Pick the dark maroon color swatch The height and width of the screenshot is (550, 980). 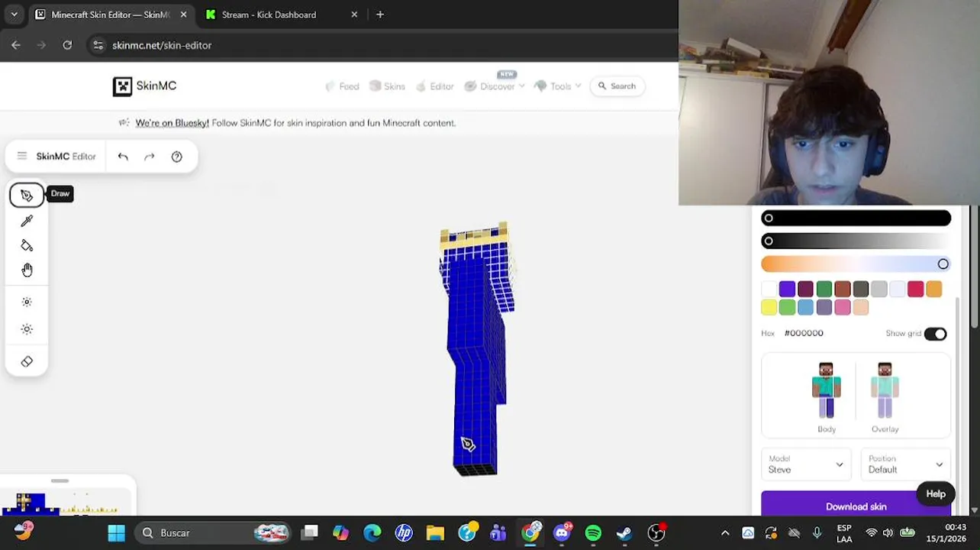click(805, 289)
